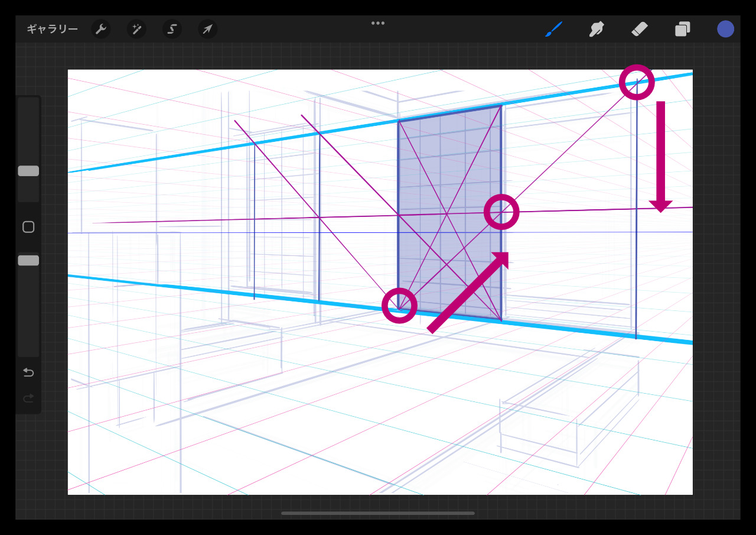The width and height of the screenshot is (756, 535).
Task: Open the three-dot menu at top
Action: pyautogui.click(x=378, y=23)
